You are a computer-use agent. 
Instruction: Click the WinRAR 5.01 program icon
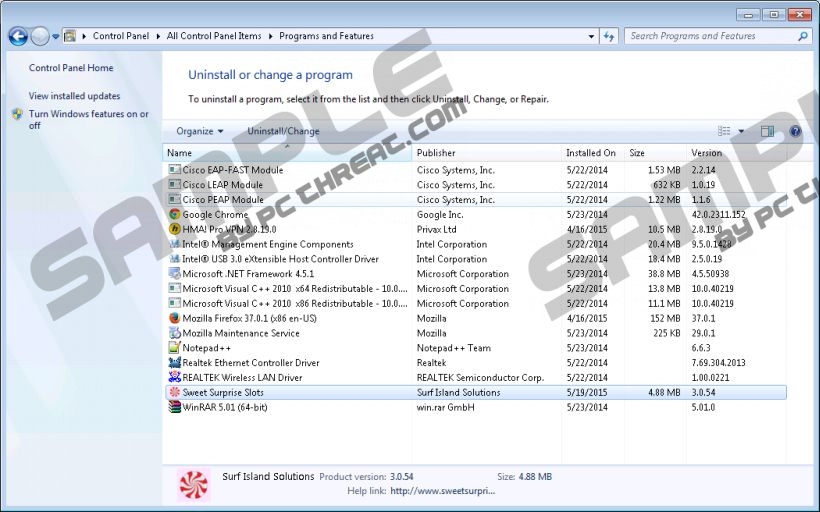175,408
